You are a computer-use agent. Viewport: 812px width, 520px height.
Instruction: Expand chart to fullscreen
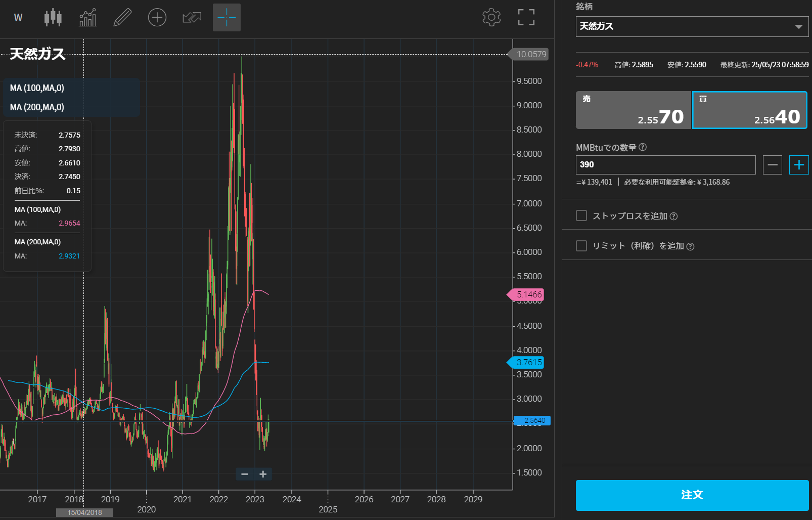(526, 18)
